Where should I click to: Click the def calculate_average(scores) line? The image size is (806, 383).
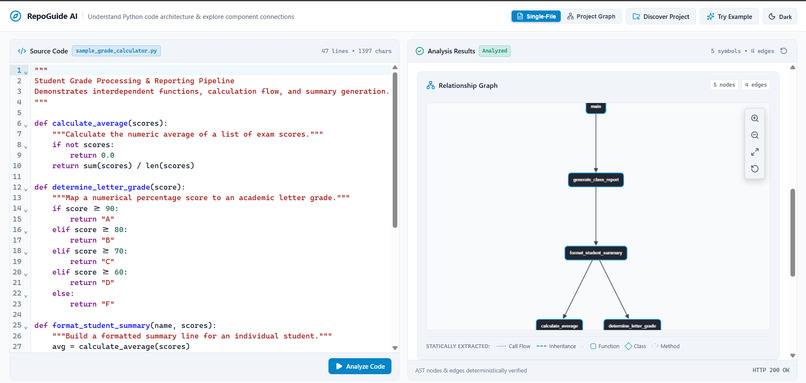pyautogui.click(x=101, y=123)
